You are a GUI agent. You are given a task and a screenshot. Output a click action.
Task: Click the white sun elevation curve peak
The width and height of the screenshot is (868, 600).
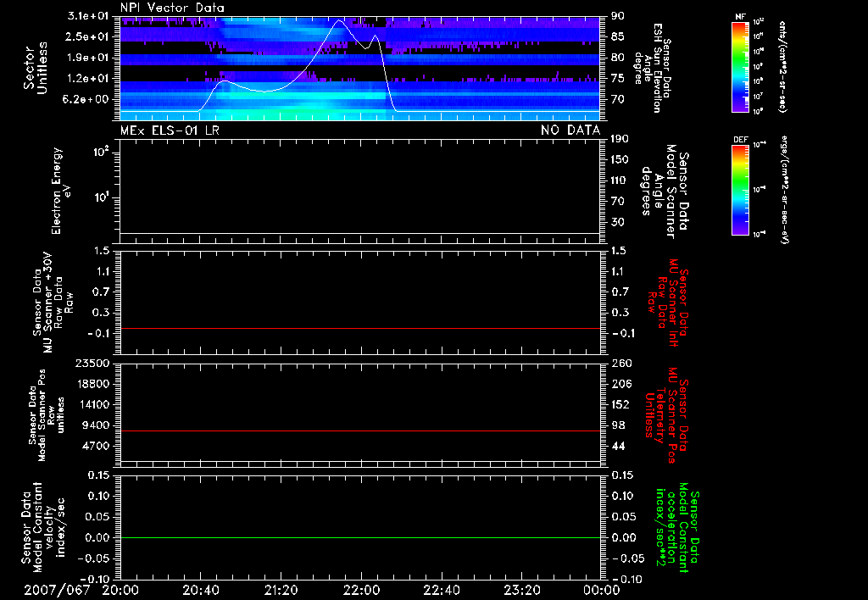click(x=339, y=21)
